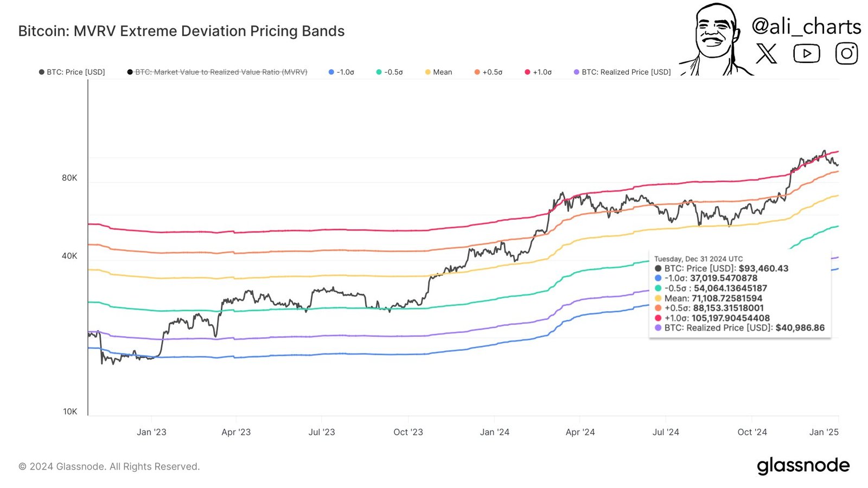Viewport: 868px width, 488px height.
Task: Click the @ali_charts handle
Action: tap(806, 26)
